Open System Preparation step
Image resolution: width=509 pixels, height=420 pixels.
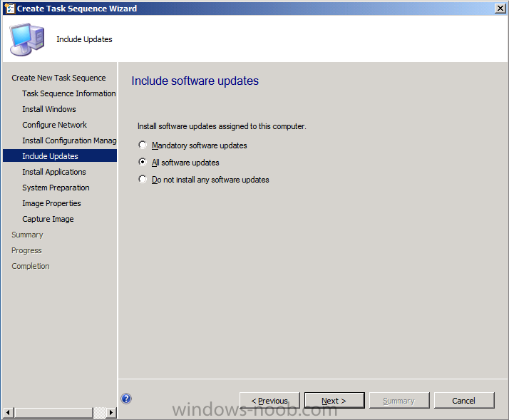click(56, 188)
